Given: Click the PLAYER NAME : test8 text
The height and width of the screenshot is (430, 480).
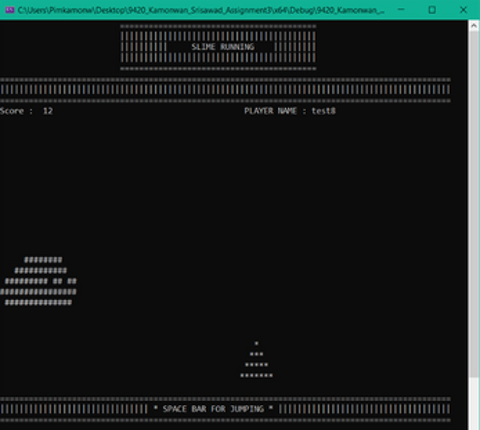Looking at the screenshot, I should (290, 111).
